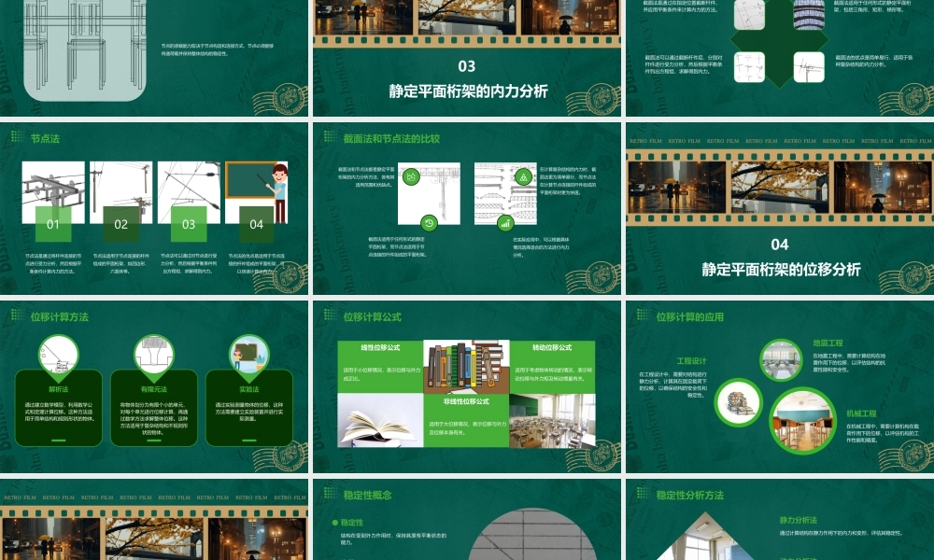Click the teacher at chalkboard image above 04
Screen dimensions: 934x560
[257, 191]
